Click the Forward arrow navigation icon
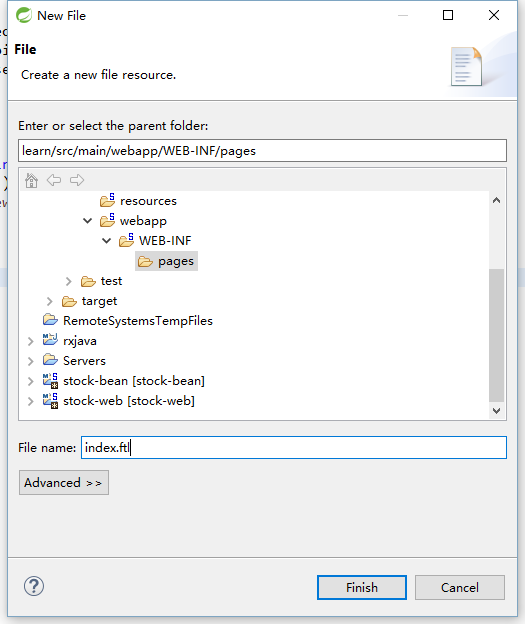 (77, 180)
